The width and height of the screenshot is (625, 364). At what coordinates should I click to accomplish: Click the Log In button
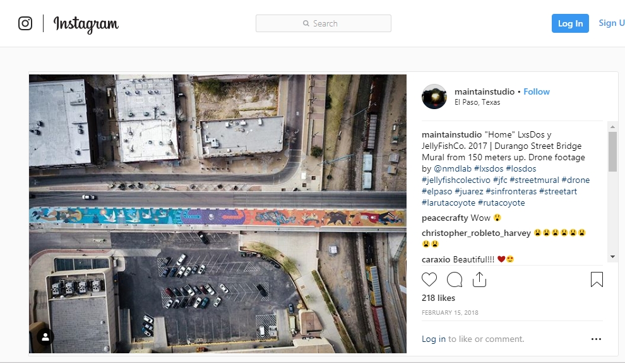click(x=570, y=23)
